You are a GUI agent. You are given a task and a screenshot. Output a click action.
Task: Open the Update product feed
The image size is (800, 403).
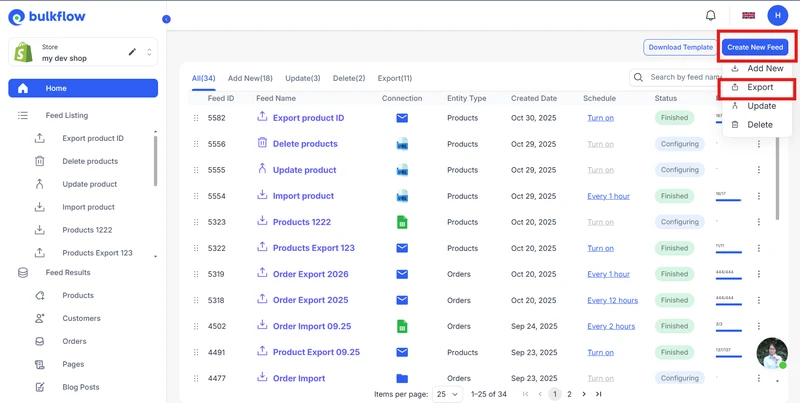(x=305, y=170)
